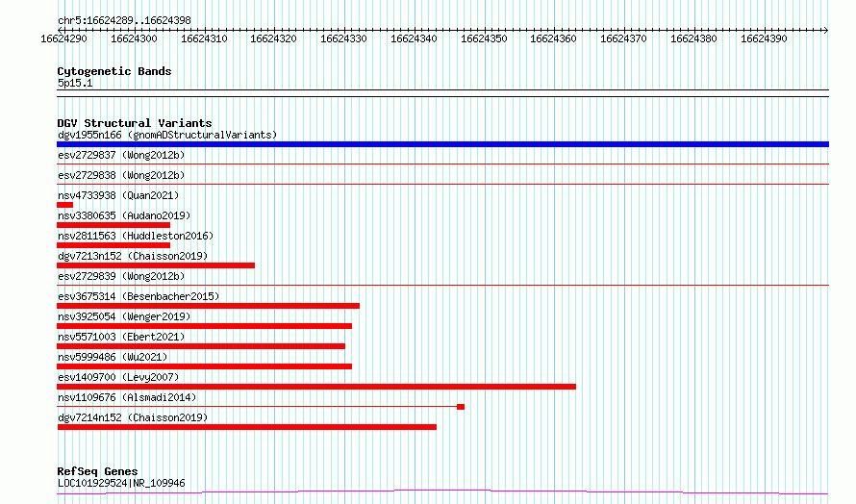The image size is (856, 504).
Task: Select variant label esv2729838 (Wong2012b)
Action: pos(121,175)
